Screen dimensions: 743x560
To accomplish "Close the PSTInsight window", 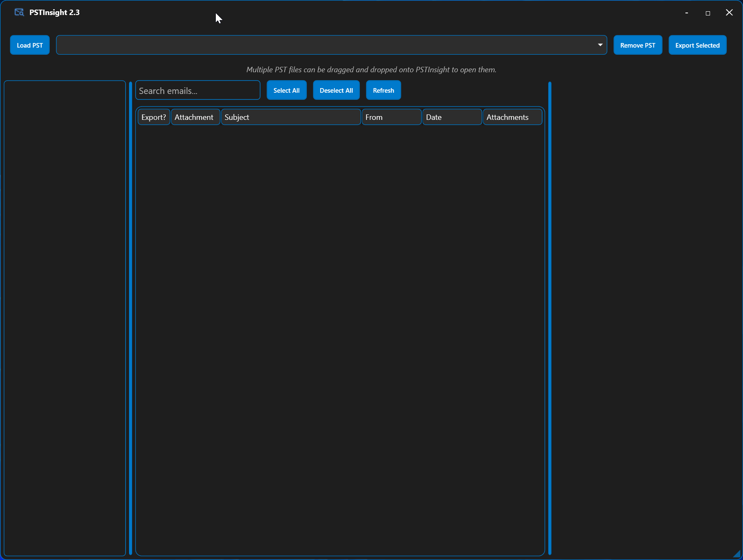I will click(729, 13).
